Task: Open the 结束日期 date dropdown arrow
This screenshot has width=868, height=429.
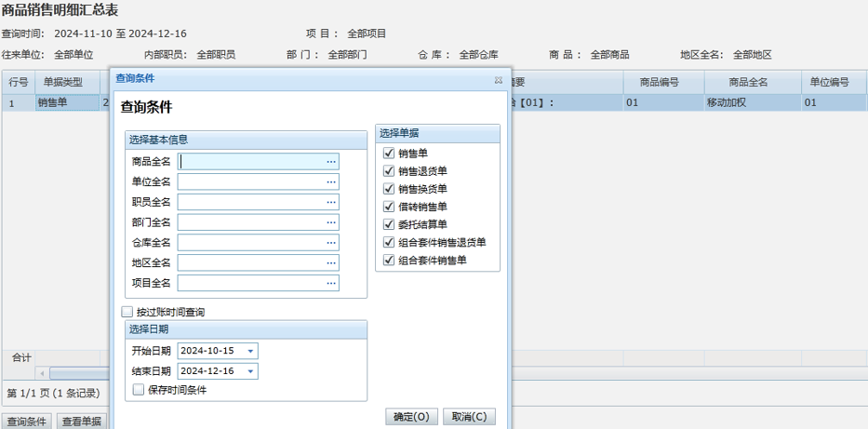Action: point(251,372)
